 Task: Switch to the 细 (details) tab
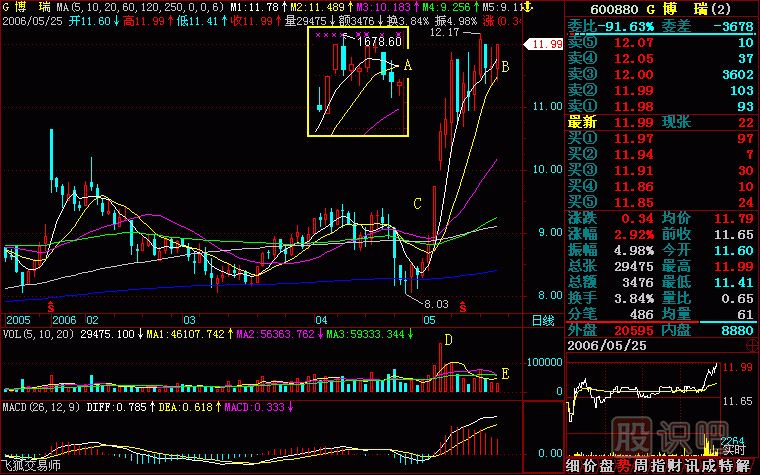coord(572,466)
